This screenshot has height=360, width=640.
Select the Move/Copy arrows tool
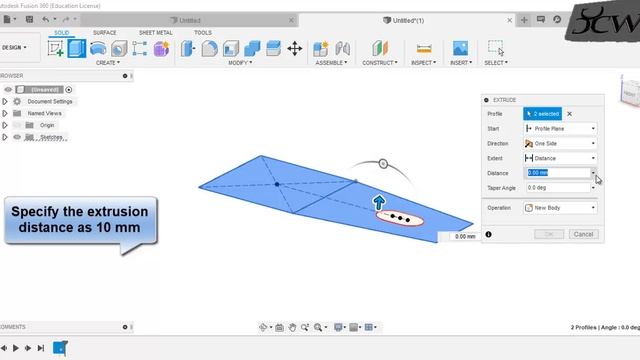294,49
